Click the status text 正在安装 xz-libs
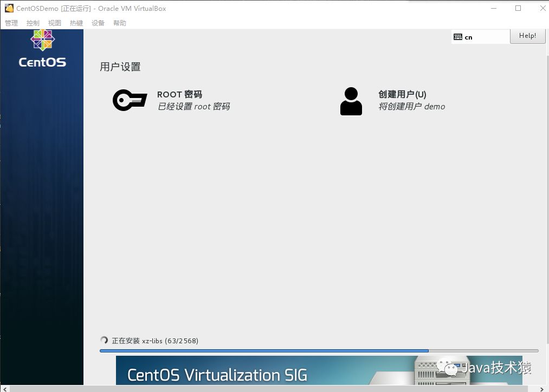Viewport: 549px width, 392px height. 155,341
